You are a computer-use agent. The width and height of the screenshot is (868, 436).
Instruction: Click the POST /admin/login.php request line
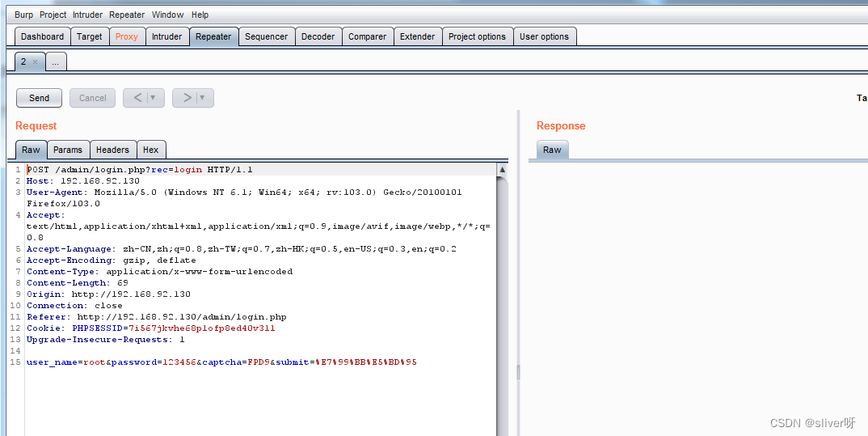point(140,170)
